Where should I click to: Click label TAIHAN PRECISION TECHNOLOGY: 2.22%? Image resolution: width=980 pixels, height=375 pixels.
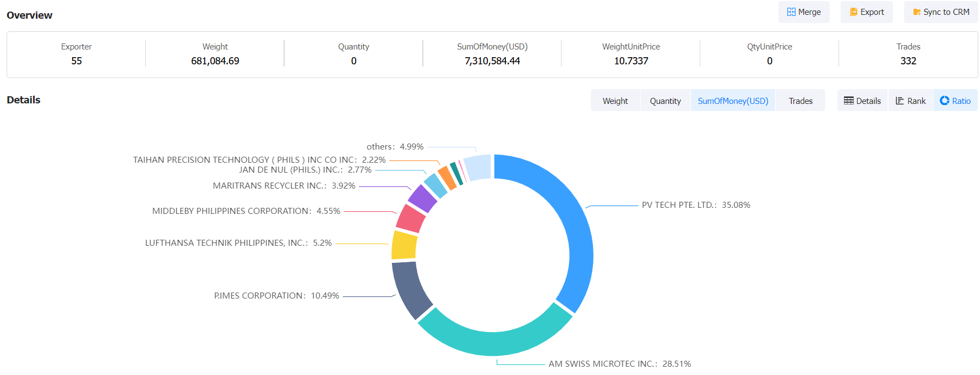point(259,160)
